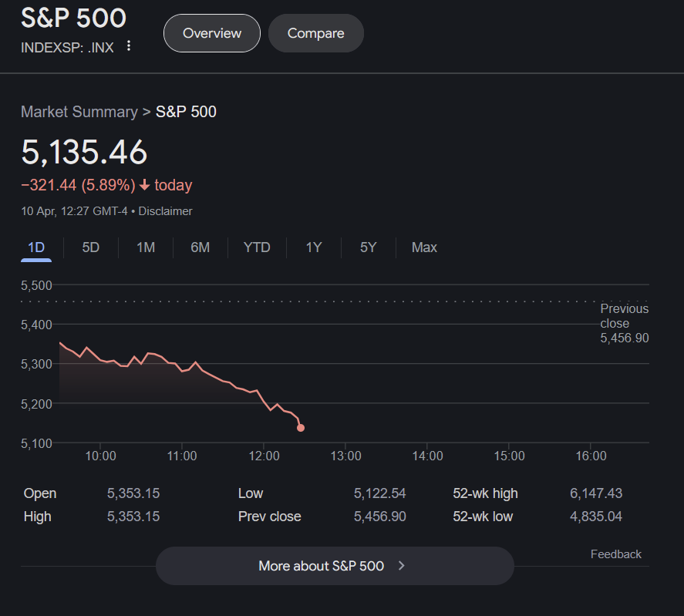Select the 1D time range tab
This screenshot has height=616, width=684.
click(36, 247)
